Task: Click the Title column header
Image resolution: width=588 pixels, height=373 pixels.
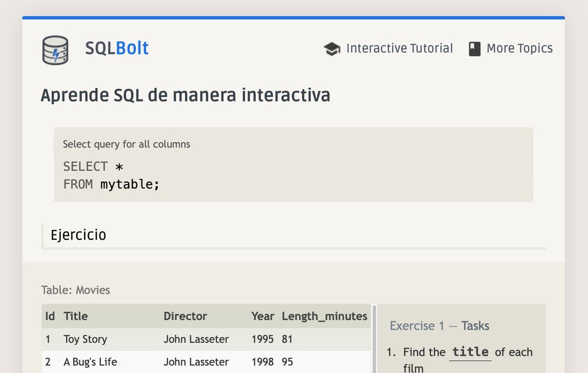Action: click(x=75, y=316)
